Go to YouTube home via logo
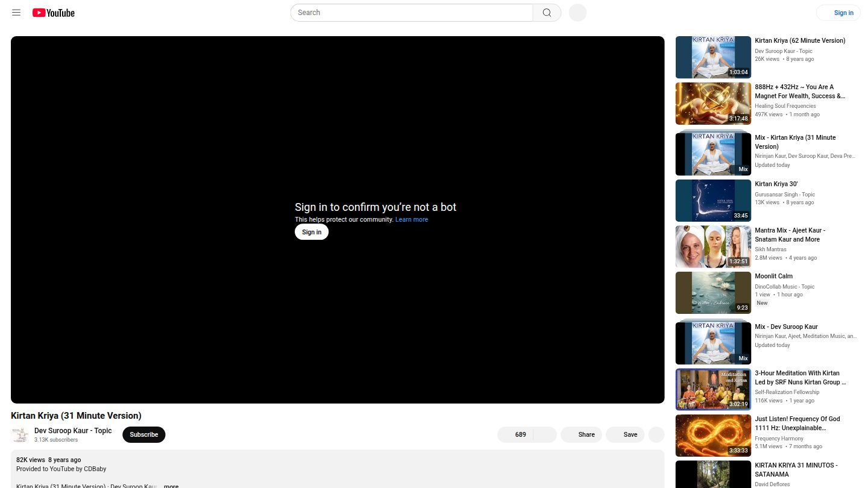868x488 pixels. click(x=54, y=13)
